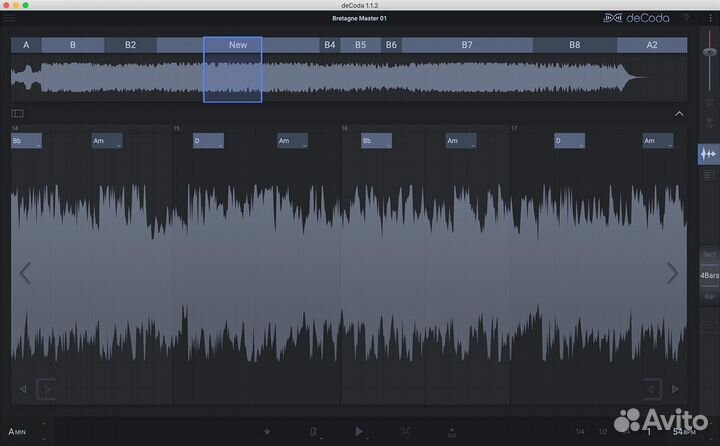
Task: Select the B7 section in the overview
Action: click(466, 45)
